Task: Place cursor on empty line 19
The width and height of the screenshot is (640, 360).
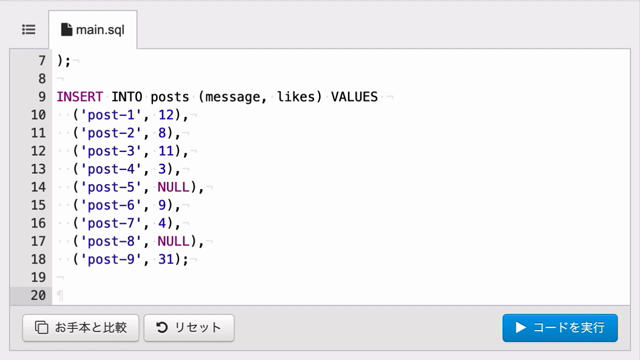Action: click(341, 277)
